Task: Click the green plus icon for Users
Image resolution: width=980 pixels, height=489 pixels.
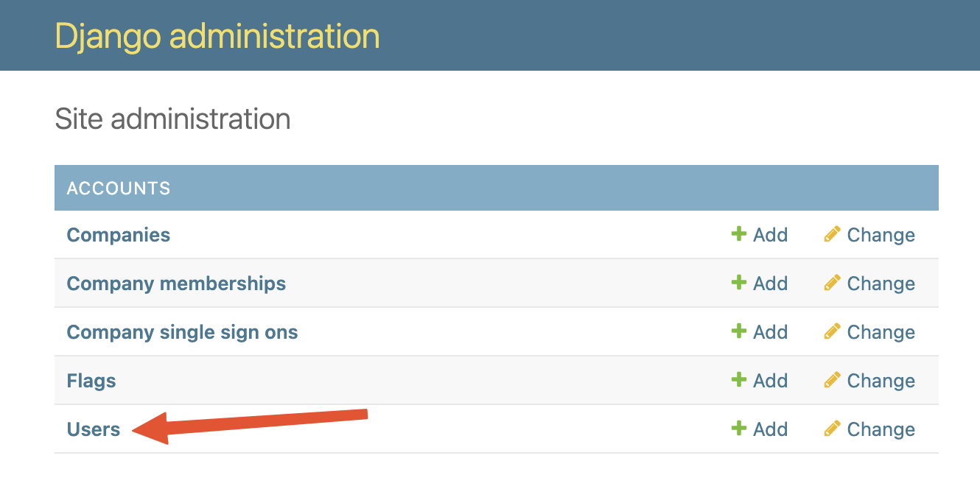Action: 738,429
